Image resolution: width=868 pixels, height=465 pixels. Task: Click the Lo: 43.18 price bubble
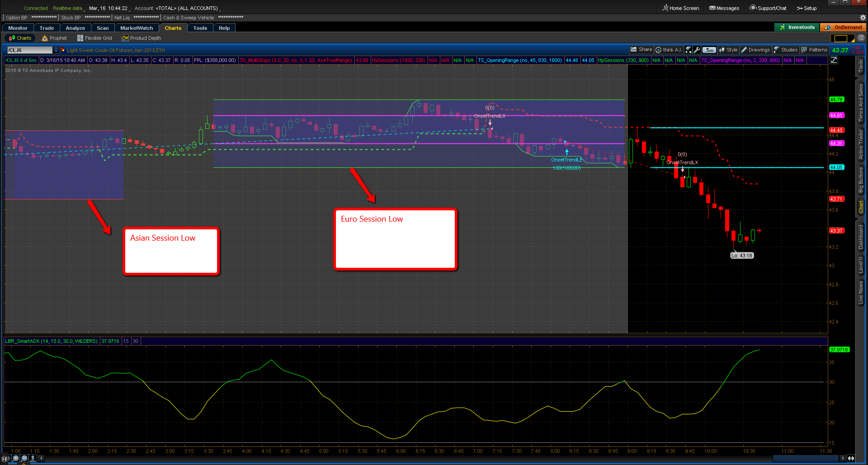click(742, 256)
